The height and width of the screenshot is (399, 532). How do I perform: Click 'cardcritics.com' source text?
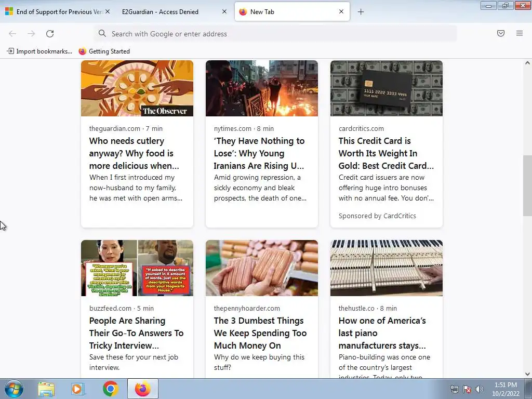click(361, 129)
